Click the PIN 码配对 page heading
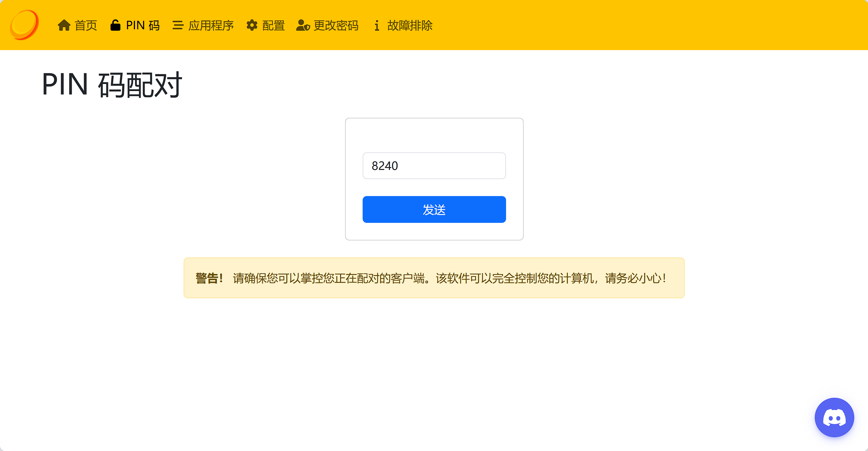 112,85
